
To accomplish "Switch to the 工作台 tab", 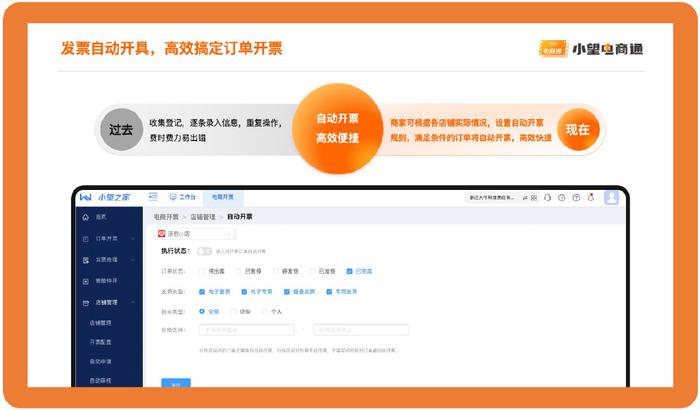I will click(183, 197).
